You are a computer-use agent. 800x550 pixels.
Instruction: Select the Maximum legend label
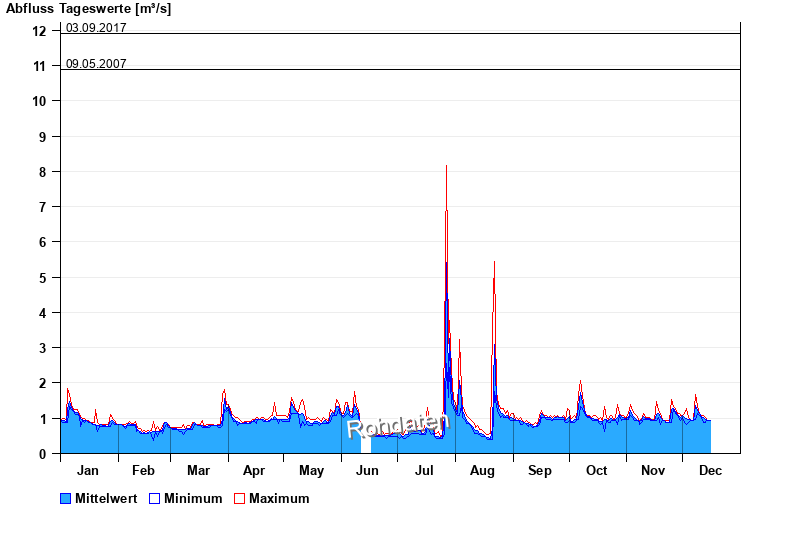279,498
